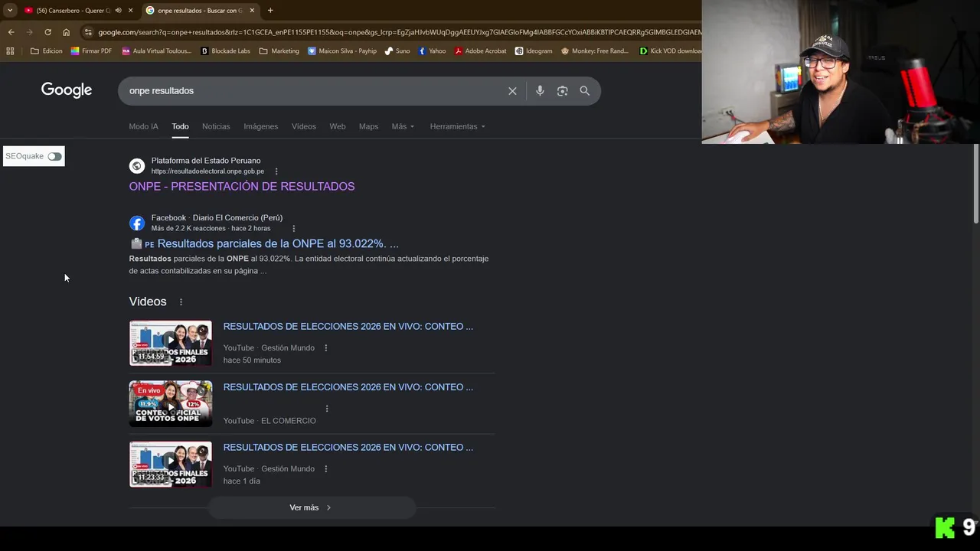
Task: Switch to Imágenes tab
Action: [x=260, y=126]
